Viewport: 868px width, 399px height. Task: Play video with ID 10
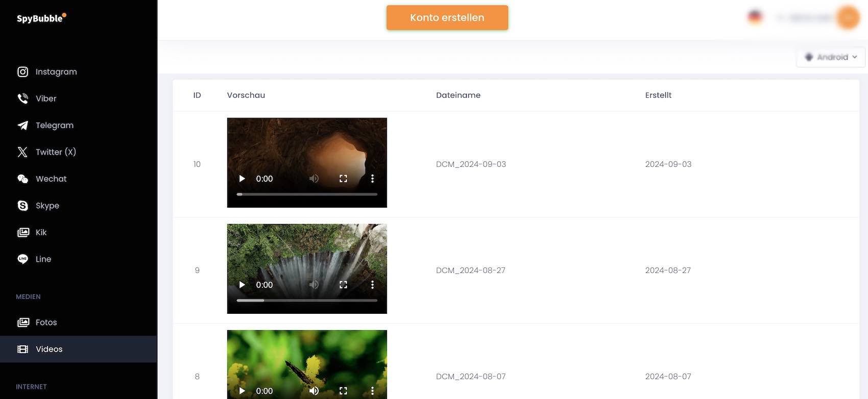242,179
